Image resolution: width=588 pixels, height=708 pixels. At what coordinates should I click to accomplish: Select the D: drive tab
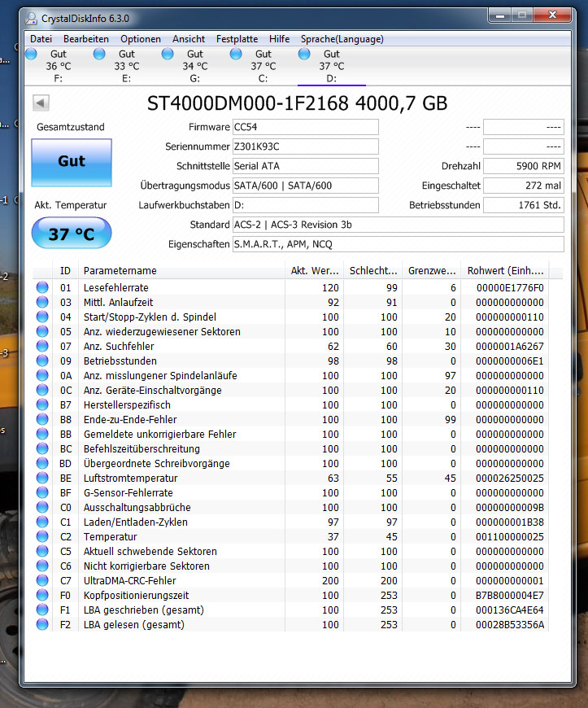[x=331, y=66]
